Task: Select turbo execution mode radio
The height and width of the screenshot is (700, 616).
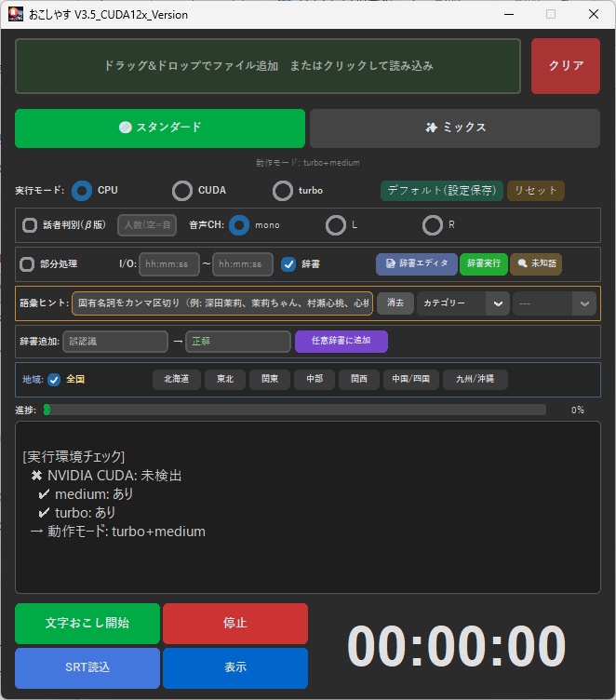Action: pos(283,191)
